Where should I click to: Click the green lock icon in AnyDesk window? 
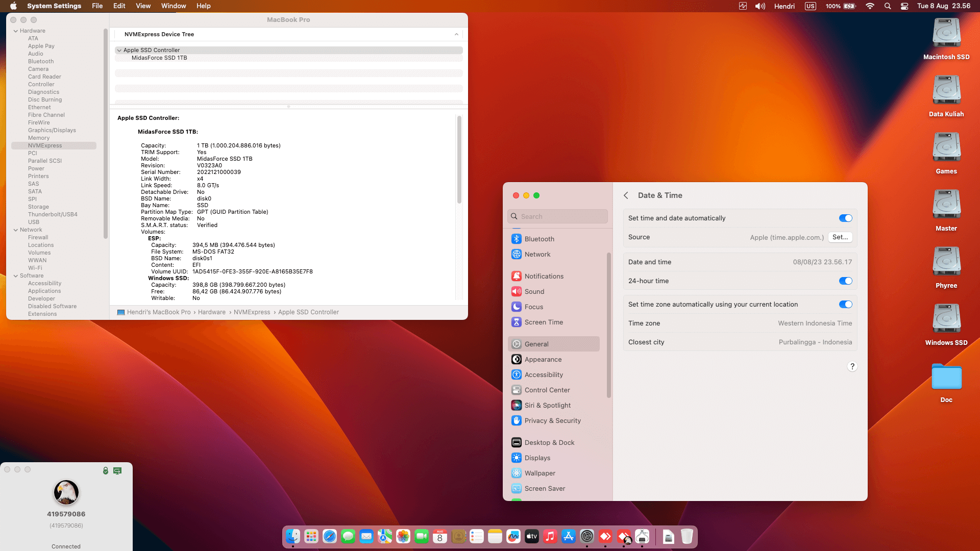106,470
